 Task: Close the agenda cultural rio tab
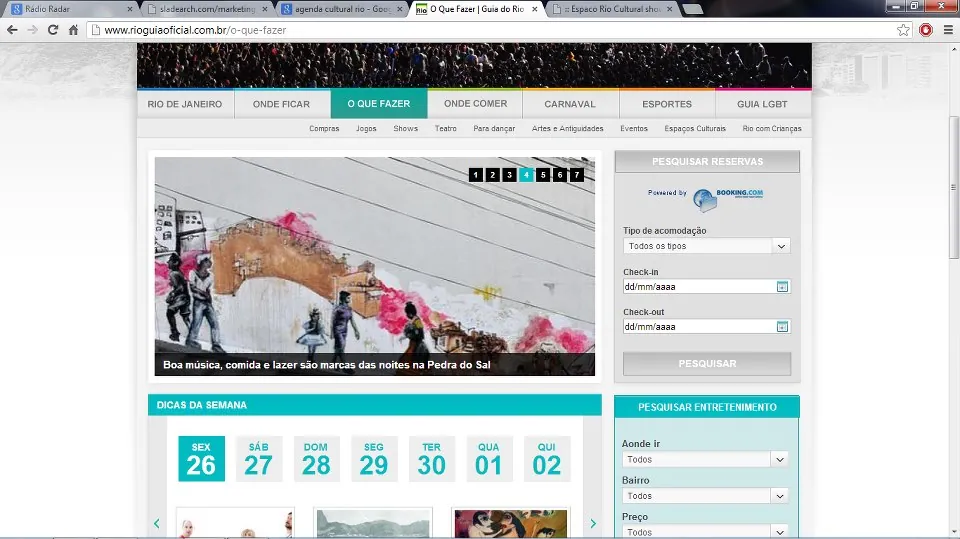(x=400, y=9)
